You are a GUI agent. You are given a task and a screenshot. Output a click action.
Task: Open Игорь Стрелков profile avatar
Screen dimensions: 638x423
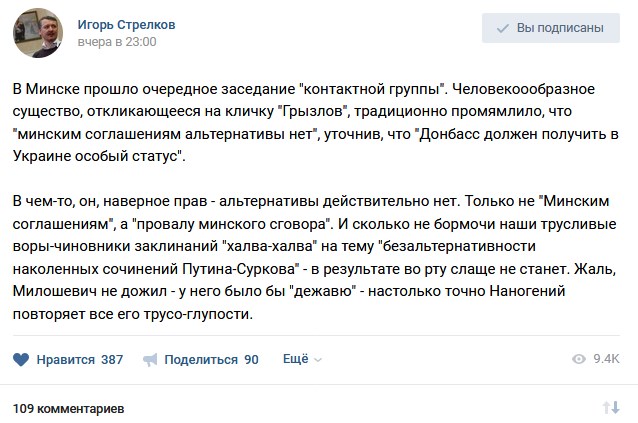38,33
